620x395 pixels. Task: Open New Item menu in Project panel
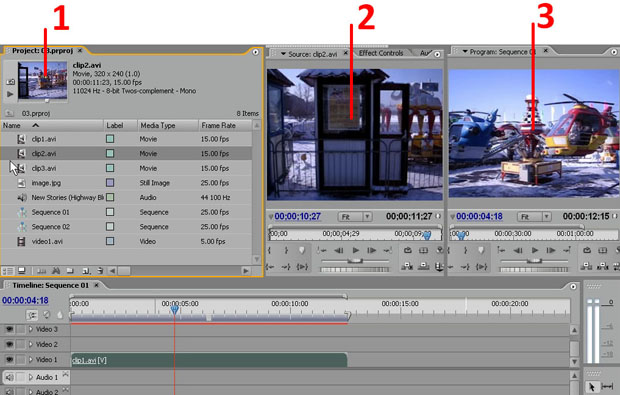86,271
